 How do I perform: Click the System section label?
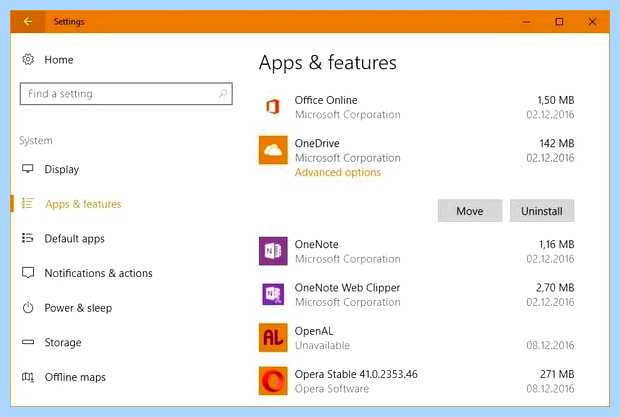point(36,140)
